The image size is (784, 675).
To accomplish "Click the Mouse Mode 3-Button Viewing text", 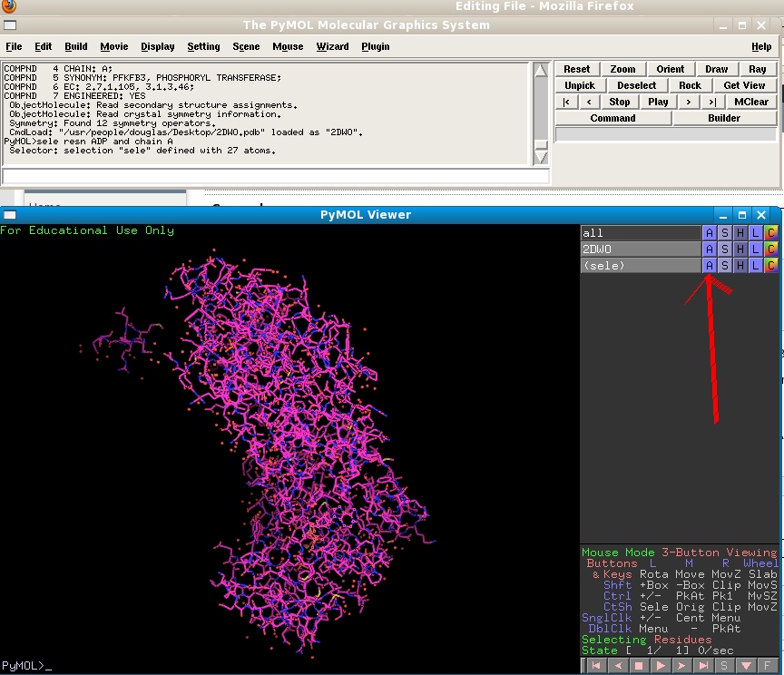I will (680, 553).
